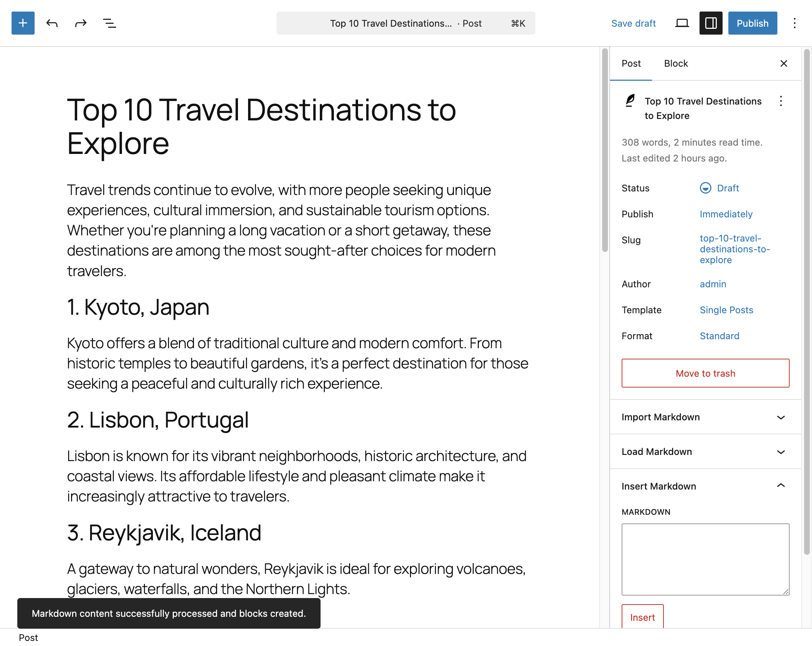The width and height of the screenshot is (812, 646).
Task: Switch to the Post tab
Action: (x=631, y=63)
